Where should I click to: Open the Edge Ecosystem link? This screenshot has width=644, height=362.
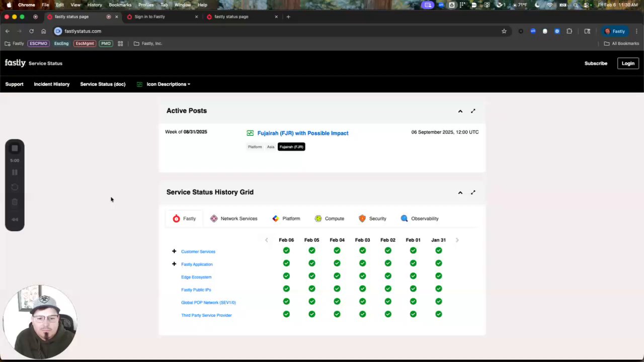click(196, 277)
